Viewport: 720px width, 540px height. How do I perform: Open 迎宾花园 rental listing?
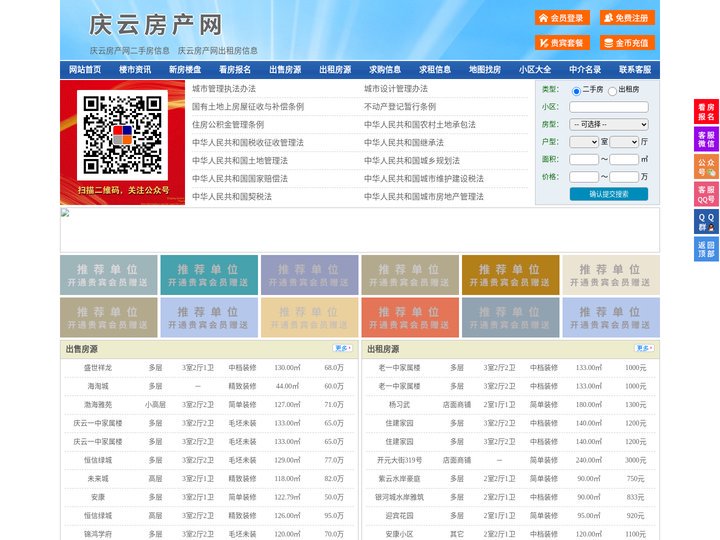pyautogui.click(x=399, y=516)
